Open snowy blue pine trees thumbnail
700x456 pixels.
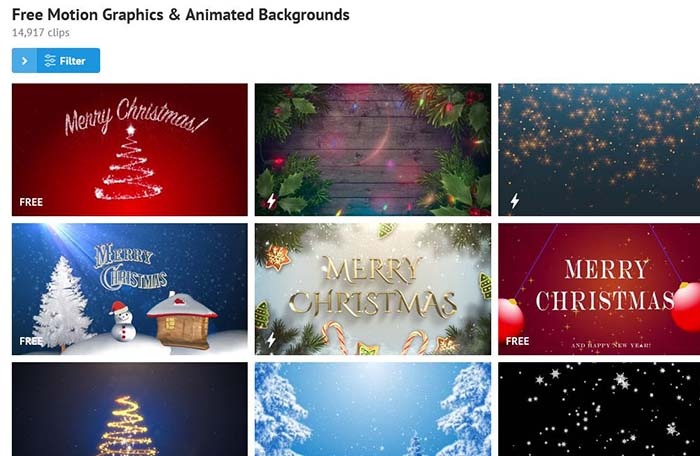373,409
